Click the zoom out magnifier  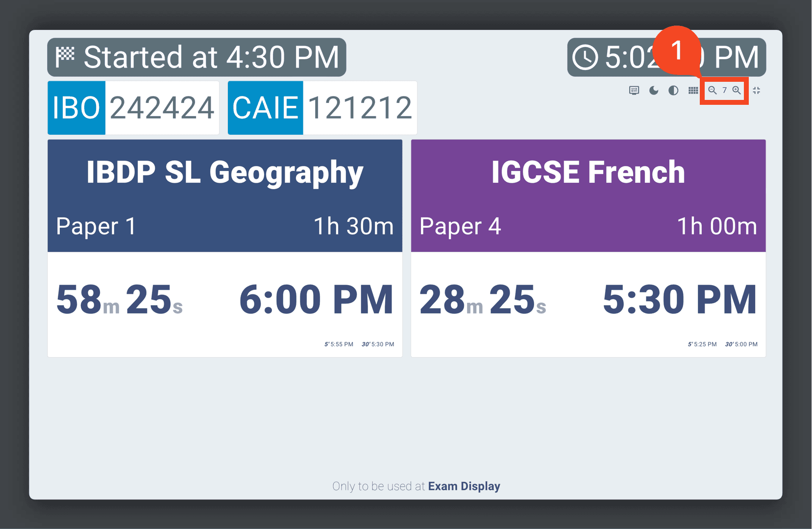point(713,91)
